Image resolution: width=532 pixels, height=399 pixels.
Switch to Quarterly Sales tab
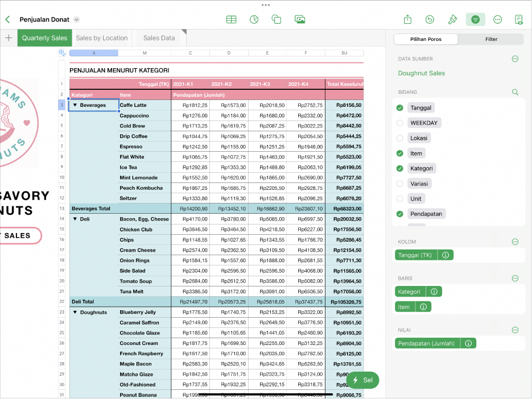click(44, 38)
